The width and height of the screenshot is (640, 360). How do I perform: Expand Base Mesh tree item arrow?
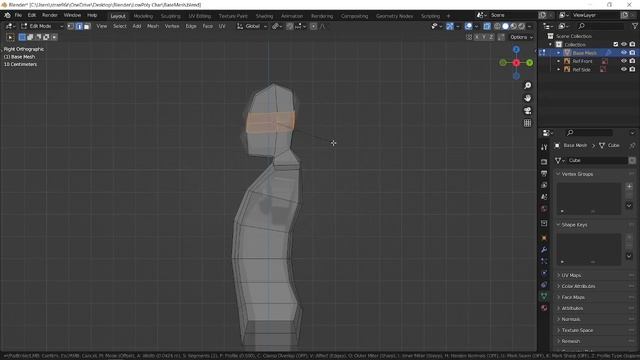[x=558, y=53]
